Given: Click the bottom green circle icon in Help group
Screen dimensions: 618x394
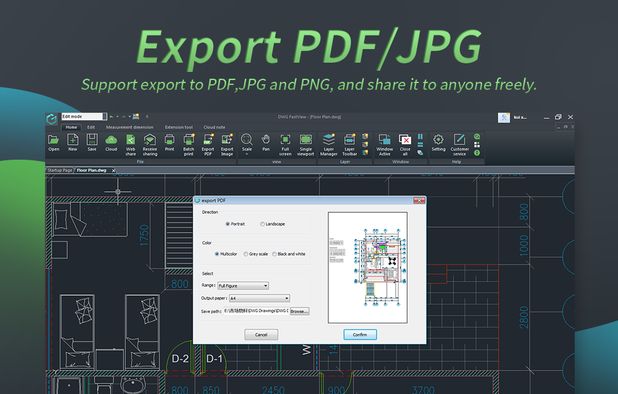Looking at the screenshot, I should [x=477, y=153].
